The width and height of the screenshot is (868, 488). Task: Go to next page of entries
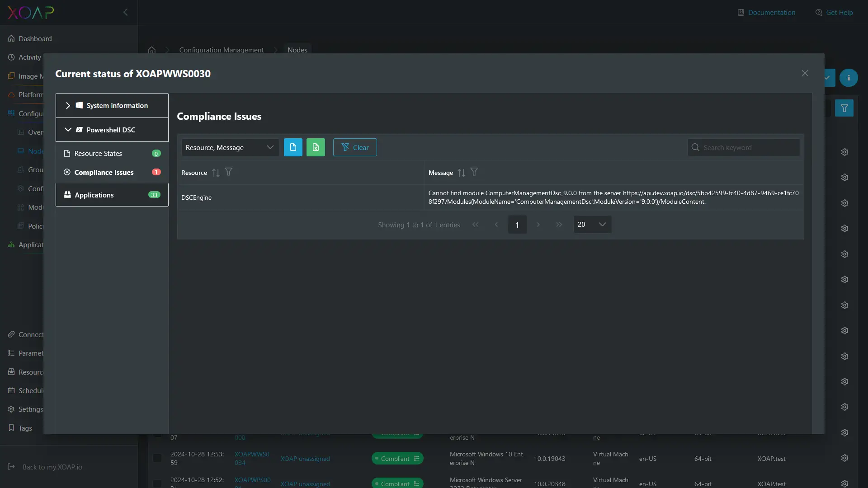[538, 225]
